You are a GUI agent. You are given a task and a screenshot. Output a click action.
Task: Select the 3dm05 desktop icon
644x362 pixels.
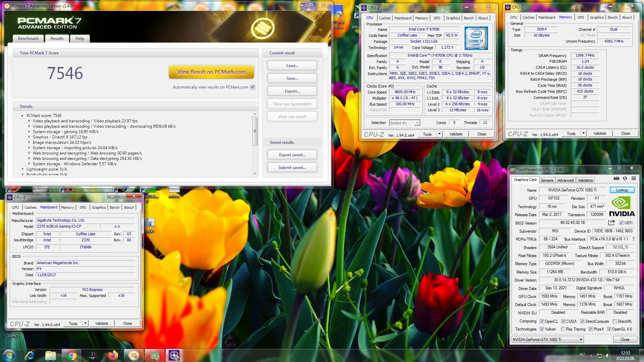pyautogui.click(x=13, y=336)
